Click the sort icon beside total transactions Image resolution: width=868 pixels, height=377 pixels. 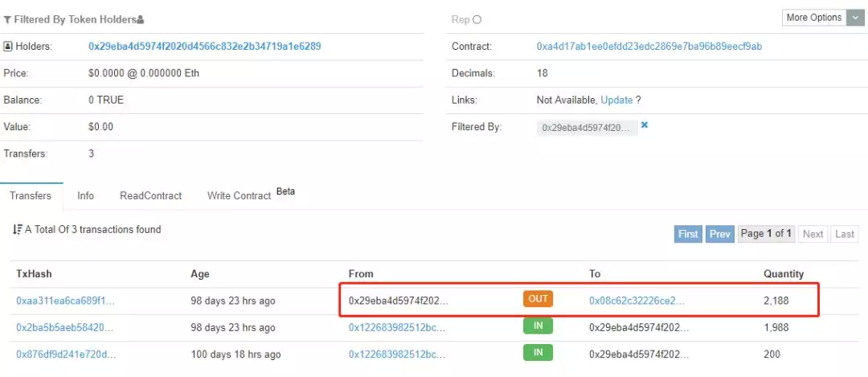17,229
